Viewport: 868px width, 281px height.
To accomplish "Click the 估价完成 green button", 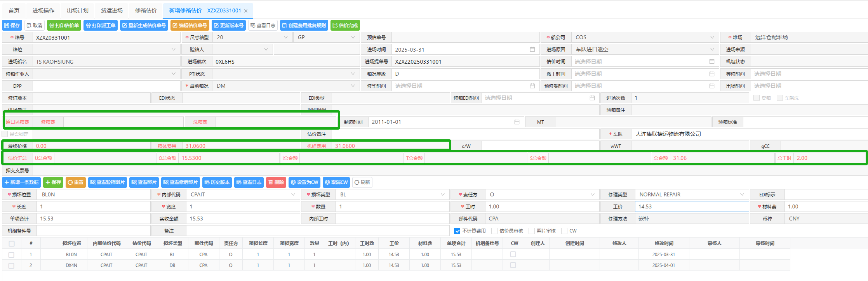I will click(x=345, y=25).
